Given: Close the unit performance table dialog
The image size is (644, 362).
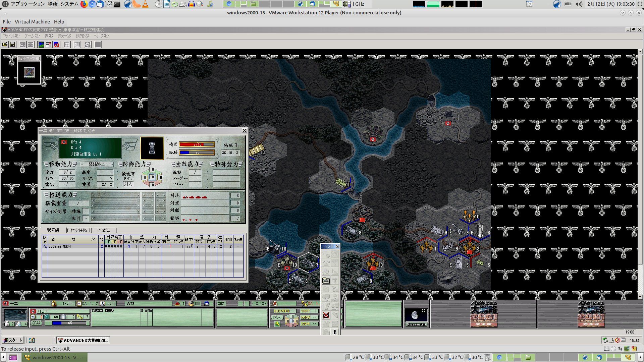Looking at the screenshot, I should 244,130.
